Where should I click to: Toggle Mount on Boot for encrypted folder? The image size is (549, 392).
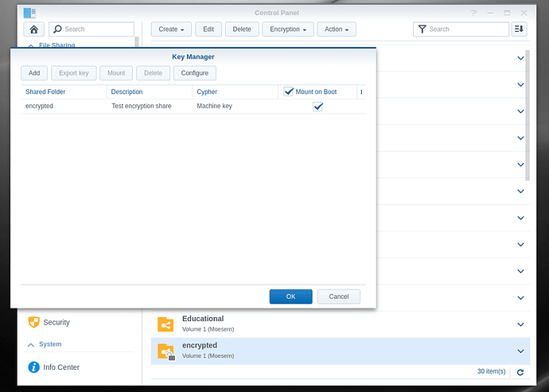coord(317,107)
